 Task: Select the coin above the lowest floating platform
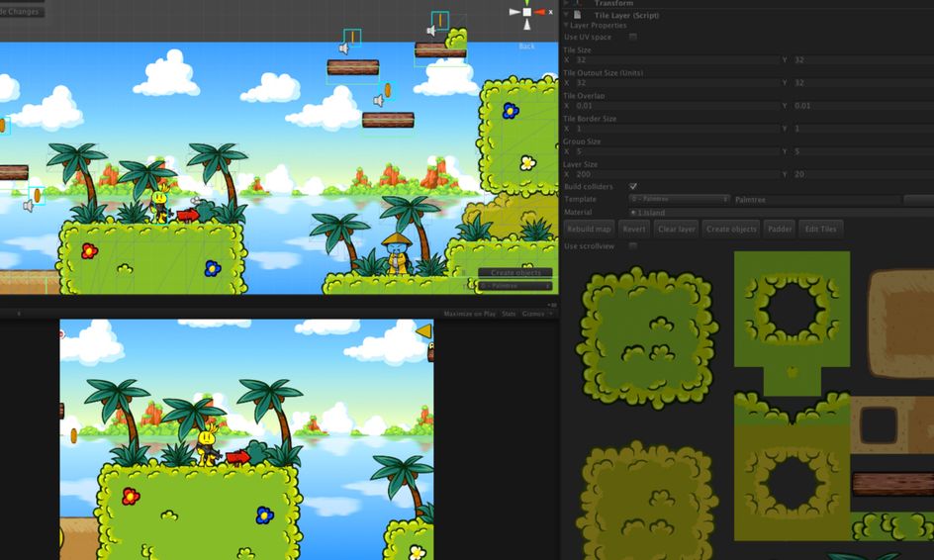(x=388, y=90)
